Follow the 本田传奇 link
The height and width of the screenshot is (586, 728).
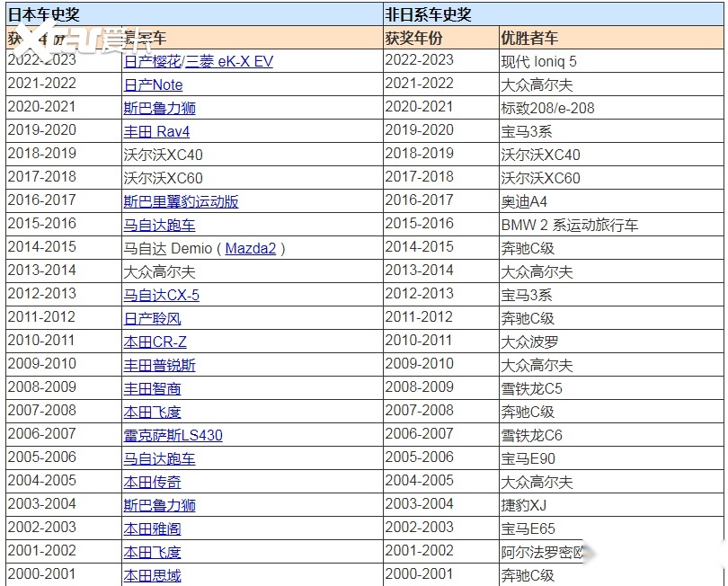(152, 482)
